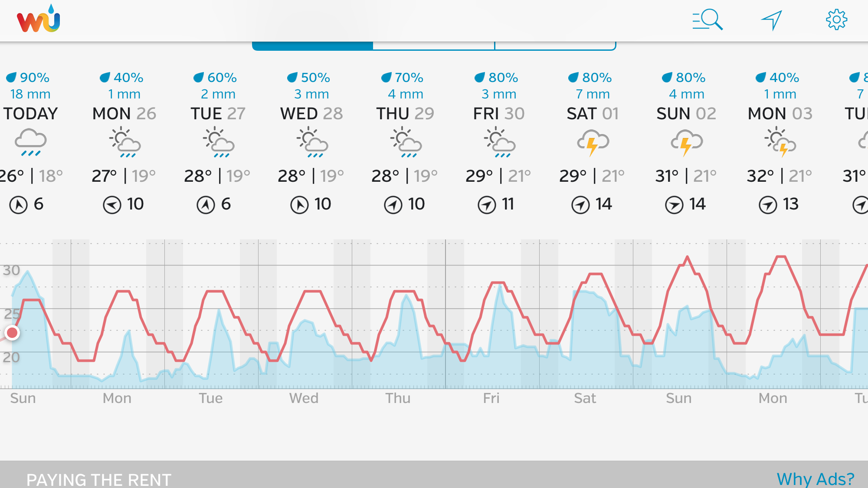Select Saturday 01 thunderstorm icon
This screenshot has height=488, width=868.
click(x=593, y=142)
